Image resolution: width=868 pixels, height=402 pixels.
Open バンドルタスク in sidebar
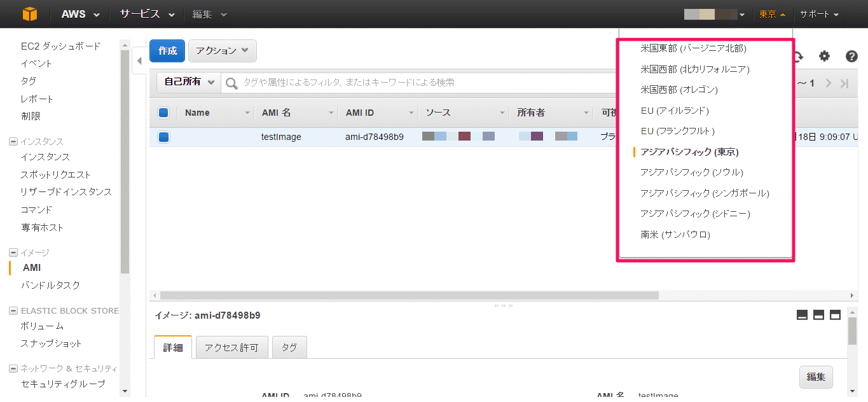51,285
